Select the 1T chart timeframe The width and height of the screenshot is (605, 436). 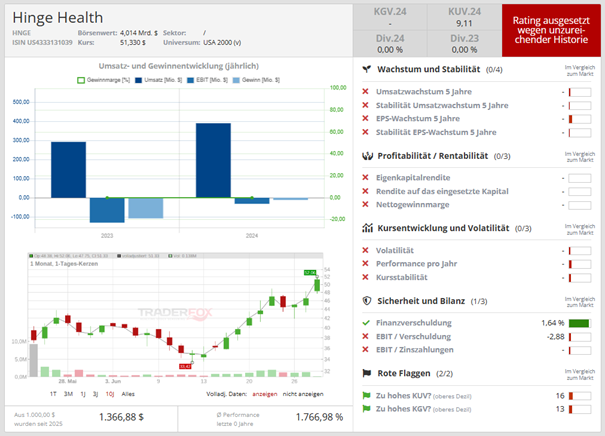click(53, 394)
